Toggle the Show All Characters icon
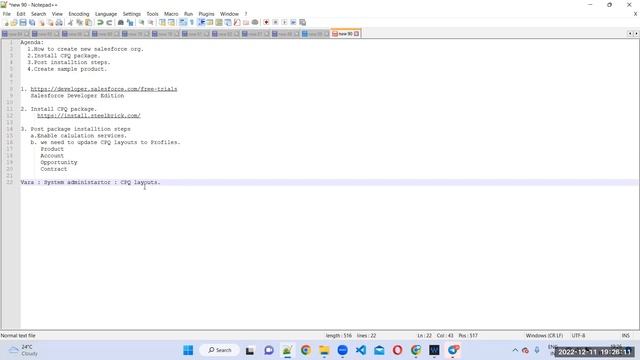640x360 pixels. click(x=192, y=22)
